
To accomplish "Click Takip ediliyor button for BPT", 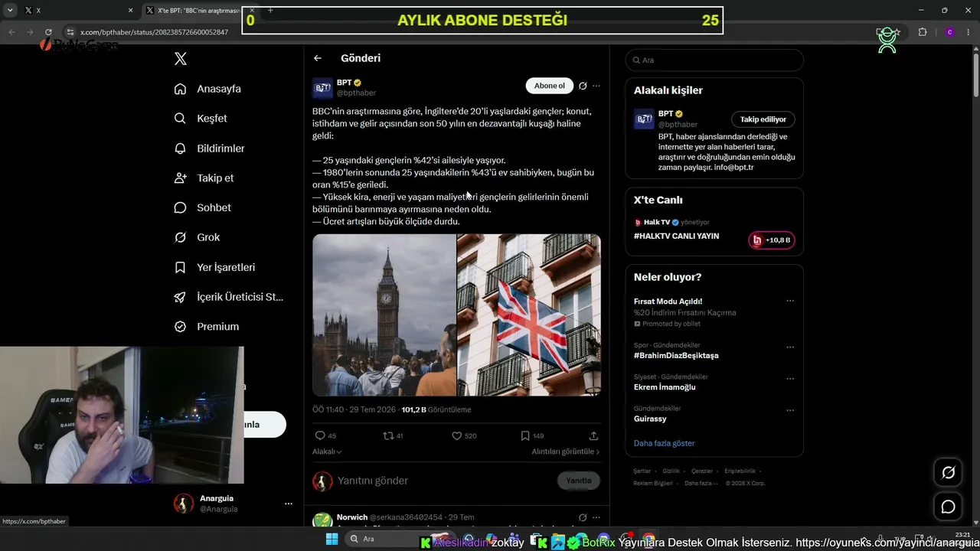I will click(763, 119).
